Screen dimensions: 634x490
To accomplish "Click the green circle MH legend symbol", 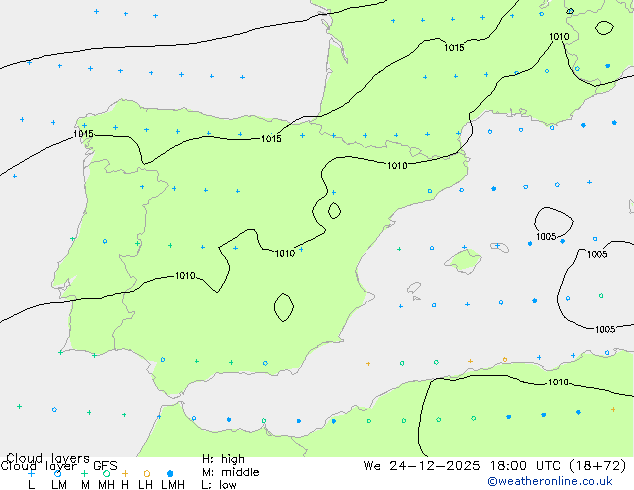I will pyautogui.click(x=106, y=473).
